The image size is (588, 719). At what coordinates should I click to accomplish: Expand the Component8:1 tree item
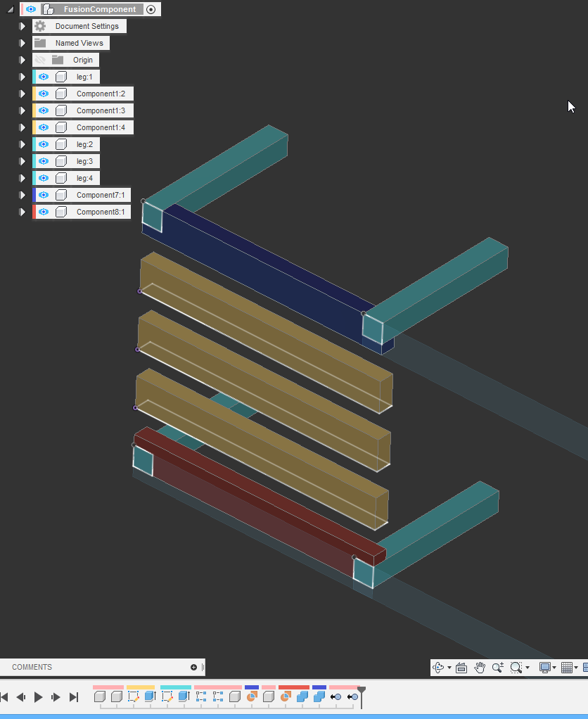pyautogui.click(x=22, y=212)
